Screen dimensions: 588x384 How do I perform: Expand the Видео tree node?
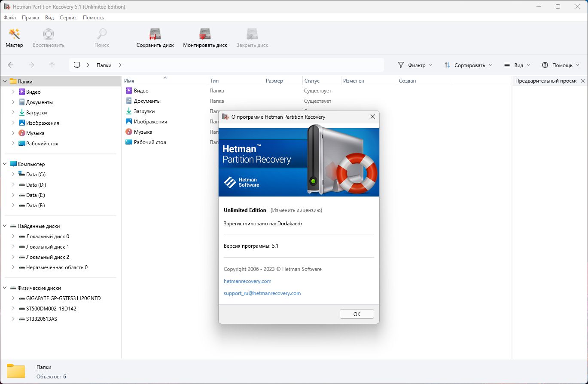pos(13,92)
